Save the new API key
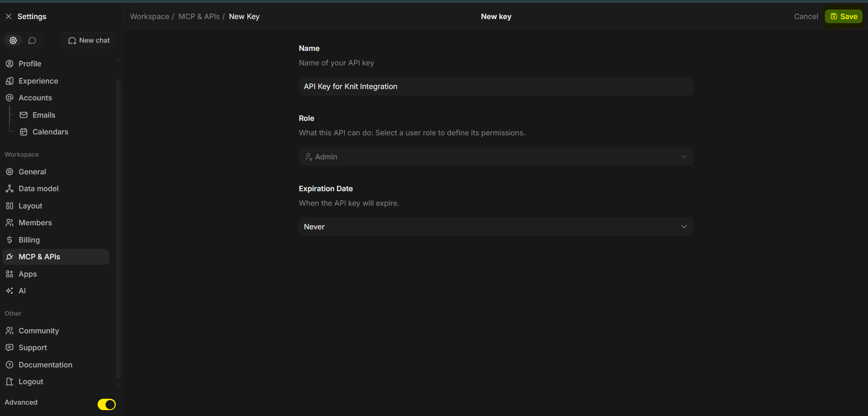This screenshot has height=416, width=868. (843, 16)
